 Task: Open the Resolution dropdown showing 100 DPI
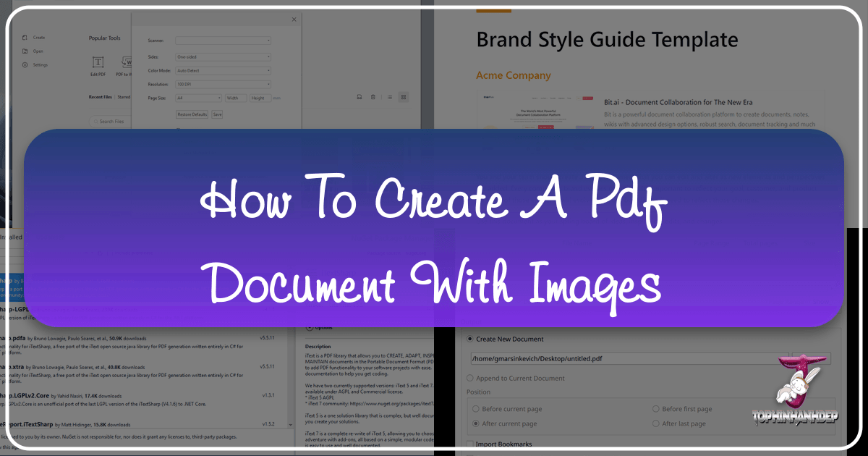point(223,85)
